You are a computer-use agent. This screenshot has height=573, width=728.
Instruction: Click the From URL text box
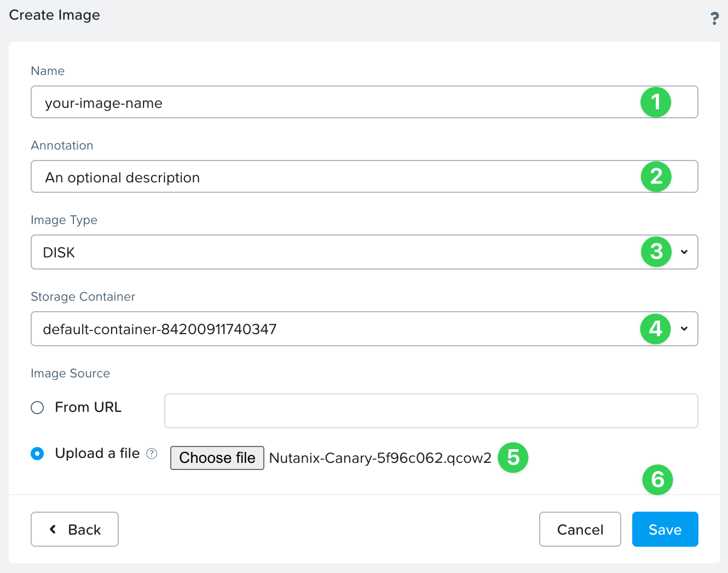[431, 411]
